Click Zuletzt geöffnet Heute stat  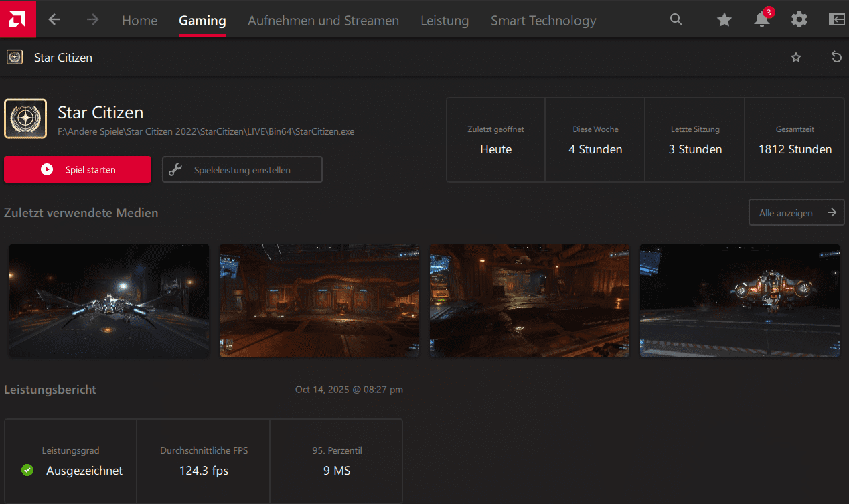pyautogui.click(x=496, y=140)
